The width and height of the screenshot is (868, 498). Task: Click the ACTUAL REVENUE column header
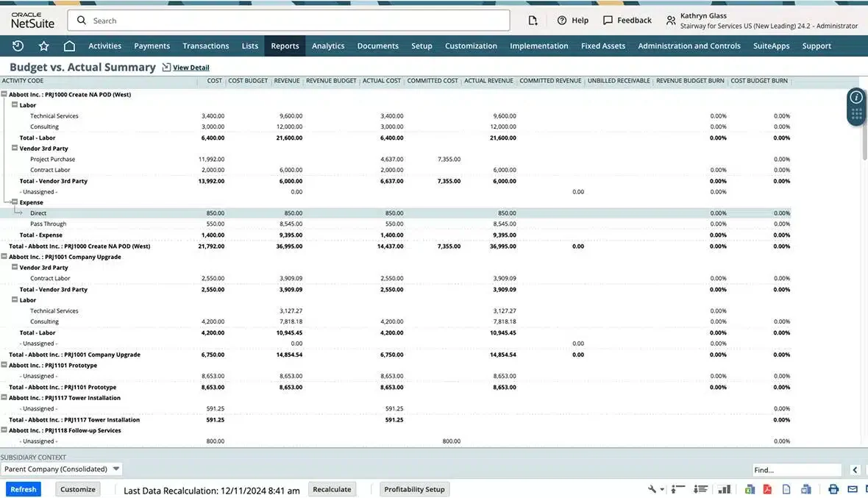click(488, 81)
